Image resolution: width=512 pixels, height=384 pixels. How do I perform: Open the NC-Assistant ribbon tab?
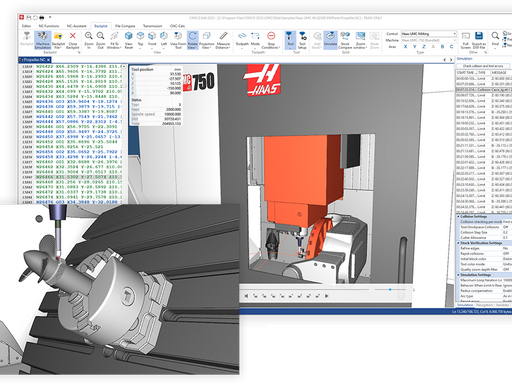77,26
